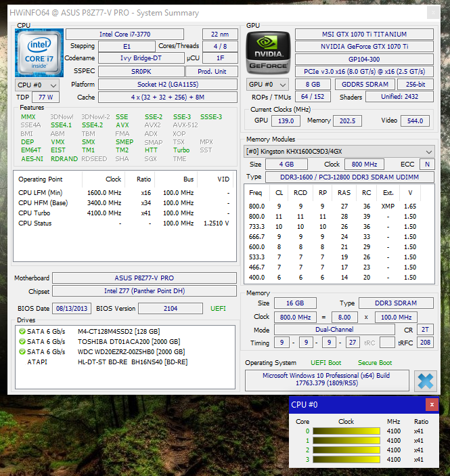Click the CPU Status row

(x=124, y=223)
